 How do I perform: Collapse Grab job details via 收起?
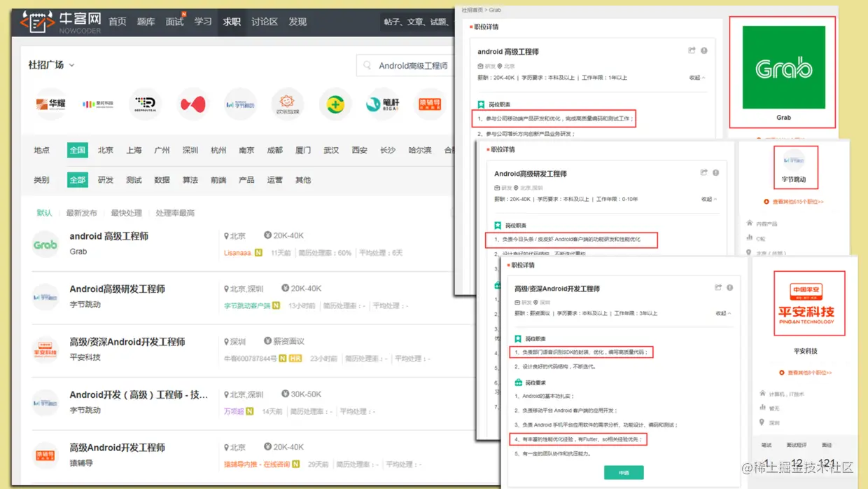[x=697, y=78]
